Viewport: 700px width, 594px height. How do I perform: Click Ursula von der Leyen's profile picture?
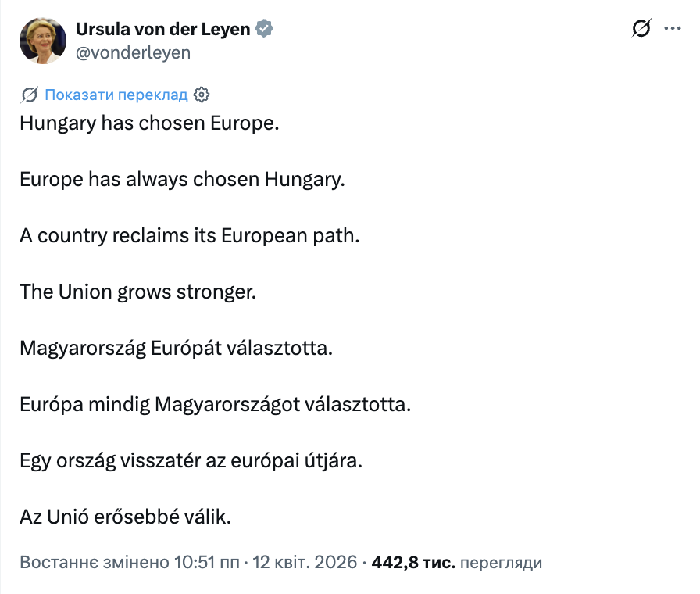tap(44, 40)
